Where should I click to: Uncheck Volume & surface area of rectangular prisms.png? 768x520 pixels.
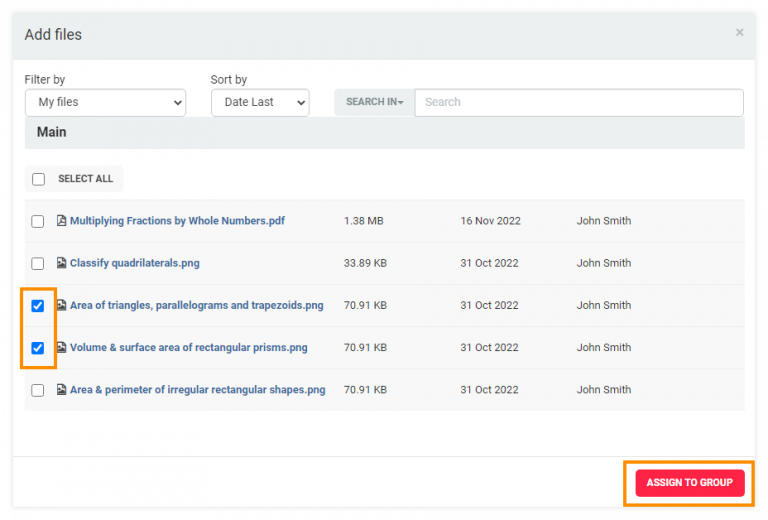point(38,348)
